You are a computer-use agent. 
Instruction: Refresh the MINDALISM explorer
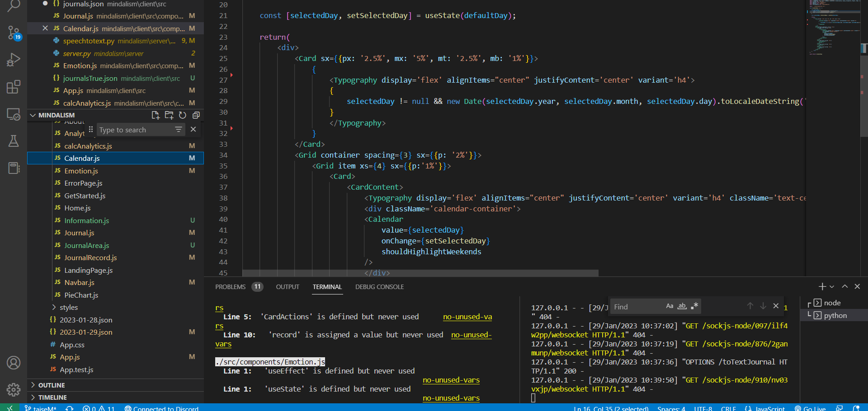point(183,115)
